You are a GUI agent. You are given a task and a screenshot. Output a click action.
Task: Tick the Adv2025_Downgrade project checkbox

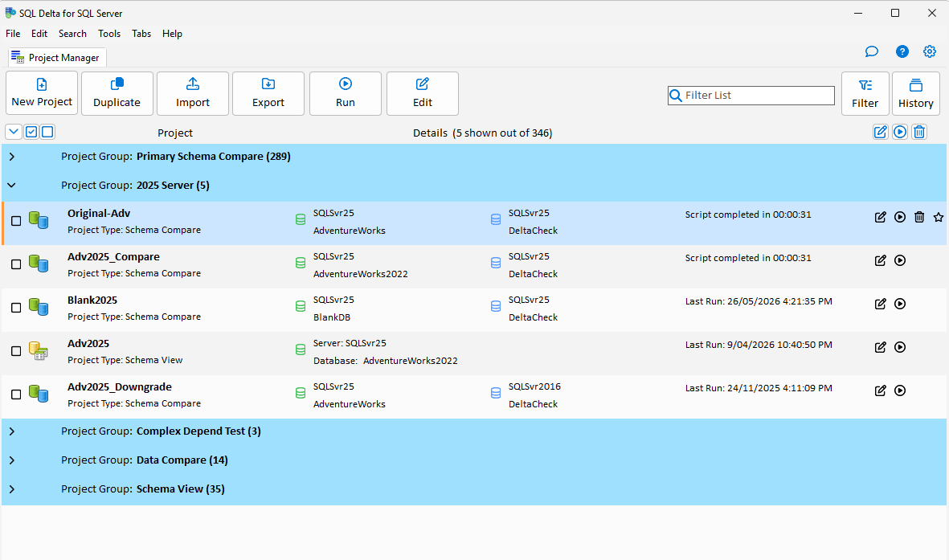click(x=16, y=394)
